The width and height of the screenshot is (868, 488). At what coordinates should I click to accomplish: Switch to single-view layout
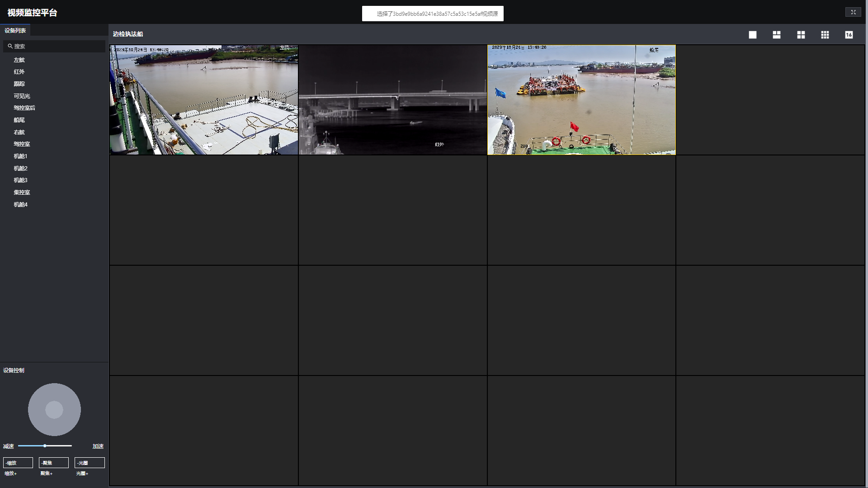(753, 35)
